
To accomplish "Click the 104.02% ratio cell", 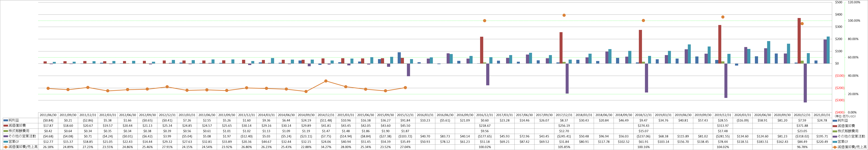I will pyautogui.click(x=723, y=147).
